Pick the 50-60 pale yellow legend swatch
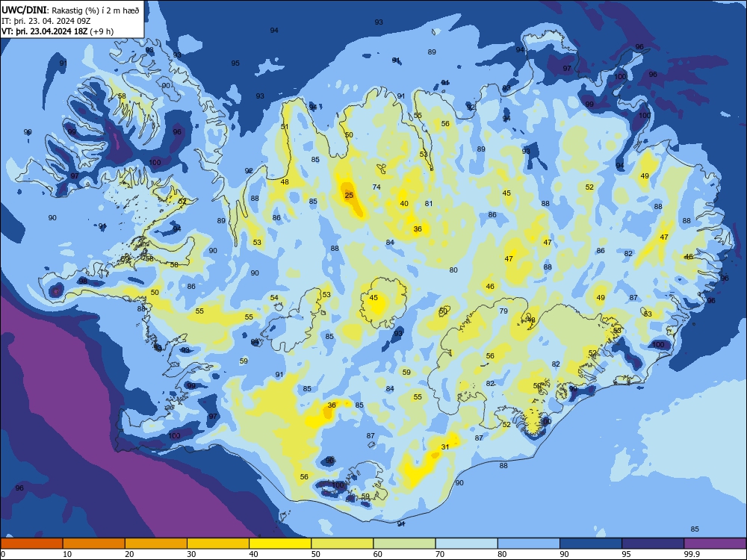 tap(342, 544)
